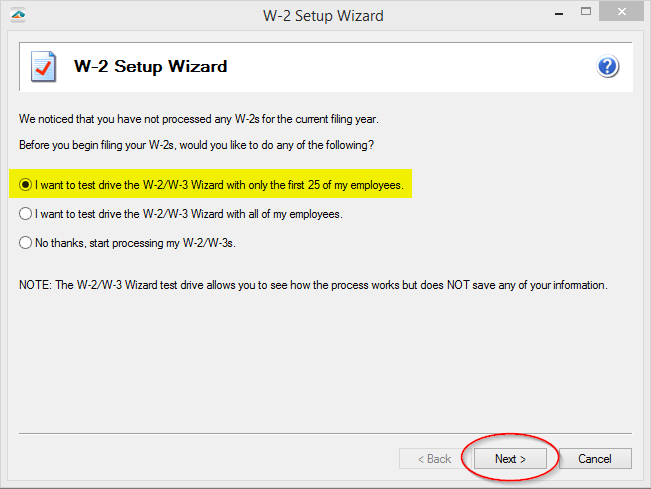The image size is (651, 489).
Task: Maximize the W-2 Setup Wizard window
Action: point(586,12)
